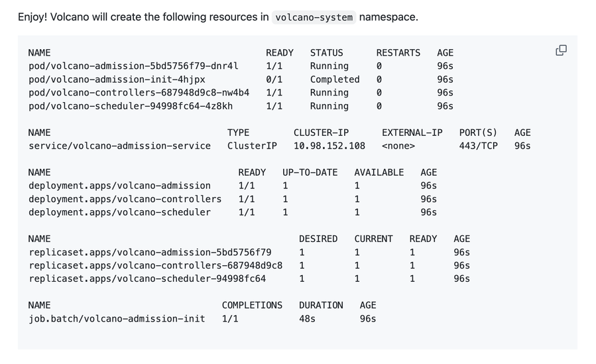Click the CLUSTER-IP column header

[x=321, y=133]
